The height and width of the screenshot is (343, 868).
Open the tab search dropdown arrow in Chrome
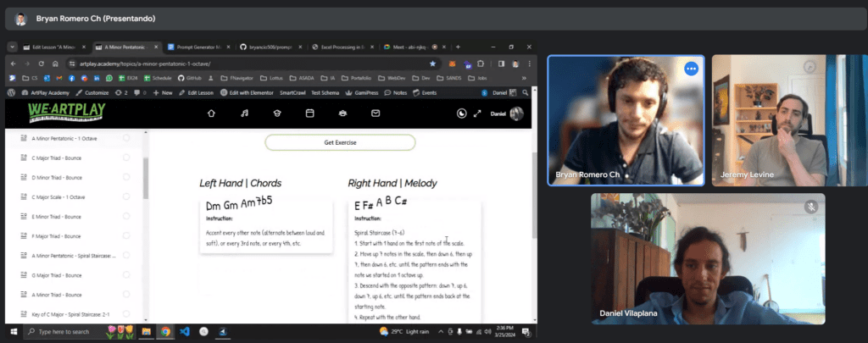pos(13,47)
